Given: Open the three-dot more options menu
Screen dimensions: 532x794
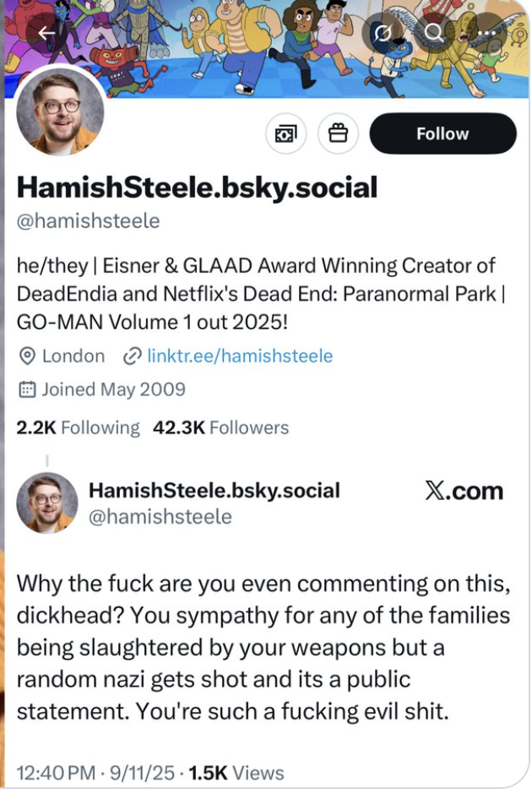Looking at the screenshot, I should [x=488, y=34].
